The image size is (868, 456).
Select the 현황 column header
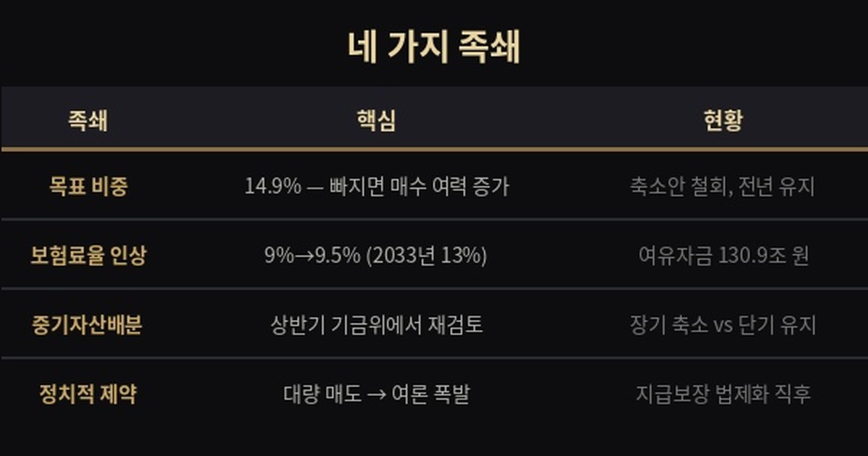[723, 121]
